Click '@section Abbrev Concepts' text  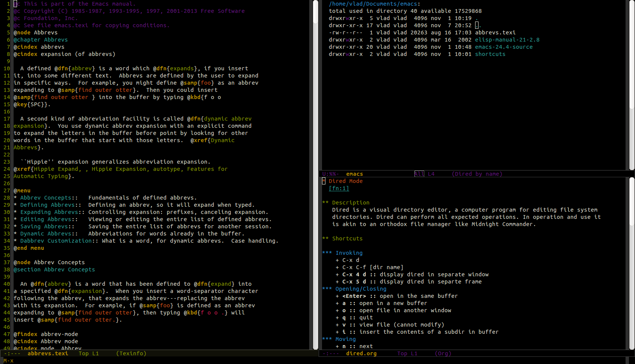(x=54, y=270)
